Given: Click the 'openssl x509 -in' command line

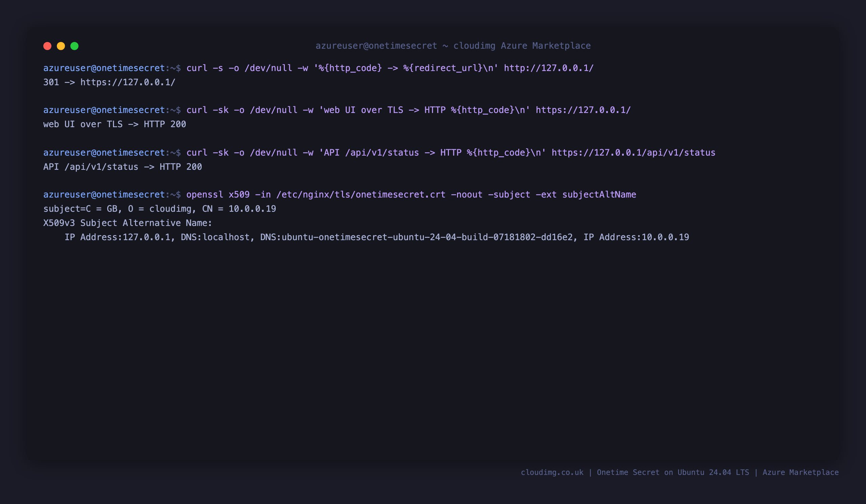Looking at the screenshot, I should [340, 194].
